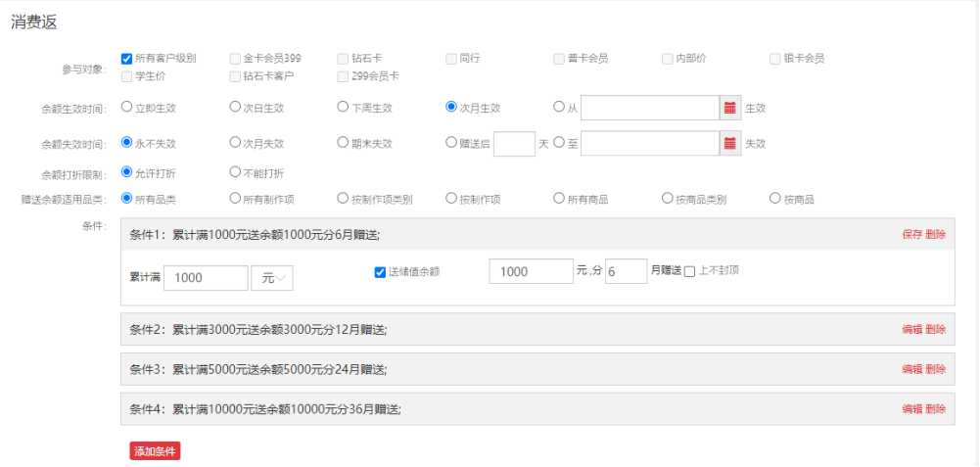The height and width of the screenshot is (467, 980).
Task: Click 编辑 link for 条件3
Action: (x=911, y=369)
